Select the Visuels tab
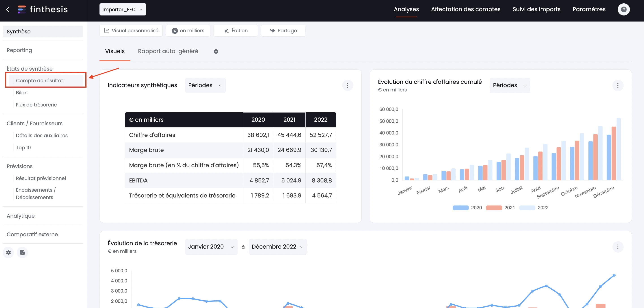Viewport: 644px width, 308px height. pyautogui.click(x=115, y=51)
